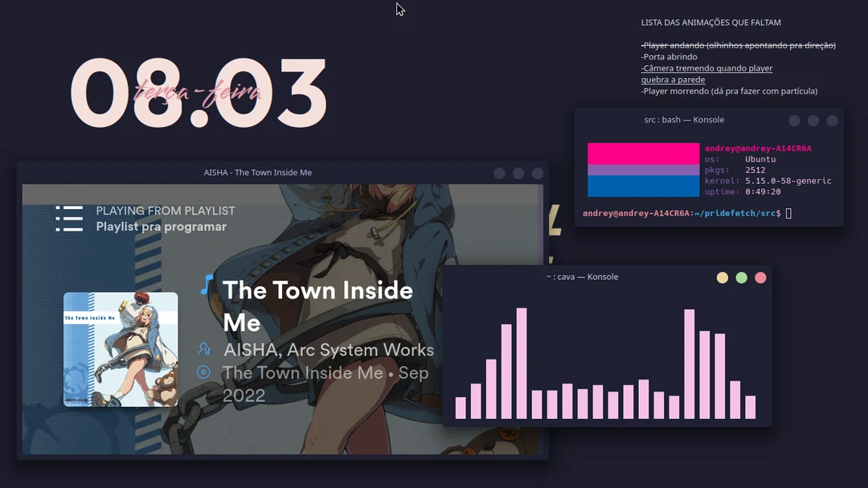Click the leftmost circle in the Spotify window titlebar
The width and height of the screenshot is (868, 488).
(498, 172)
